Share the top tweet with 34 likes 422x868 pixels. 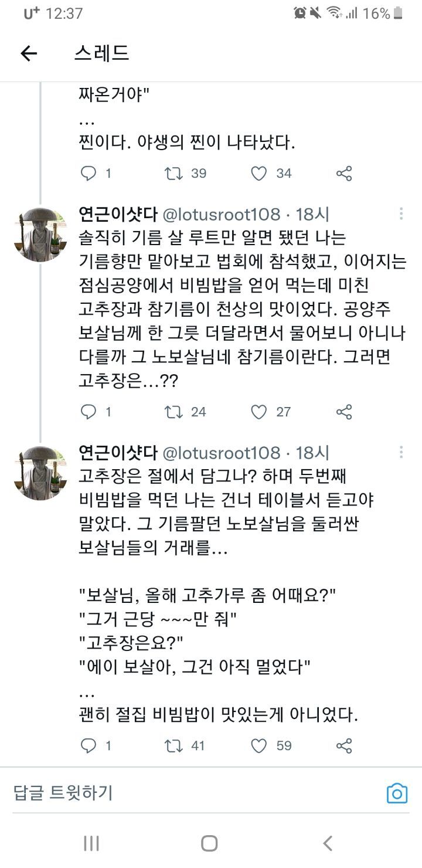point(344,173)
